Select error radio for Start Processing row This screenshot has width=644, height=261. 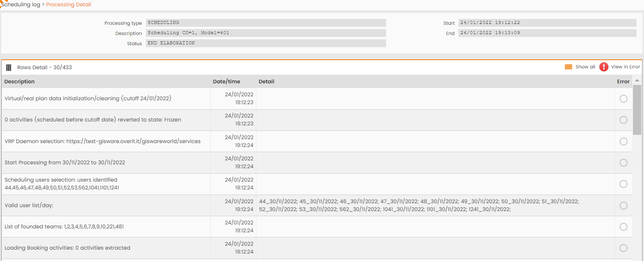click(x=624, y=163)
